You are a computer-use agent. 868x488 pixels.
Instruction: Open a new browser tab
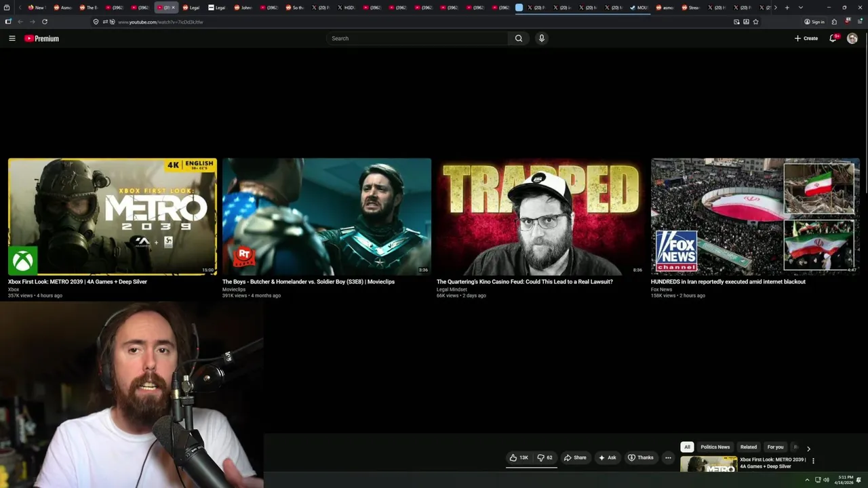[787, 7]
